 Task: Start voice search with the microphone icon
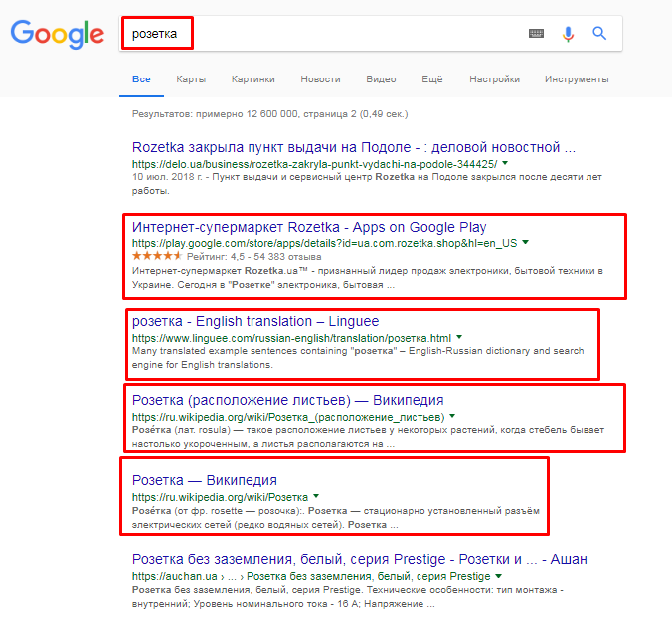568,34
